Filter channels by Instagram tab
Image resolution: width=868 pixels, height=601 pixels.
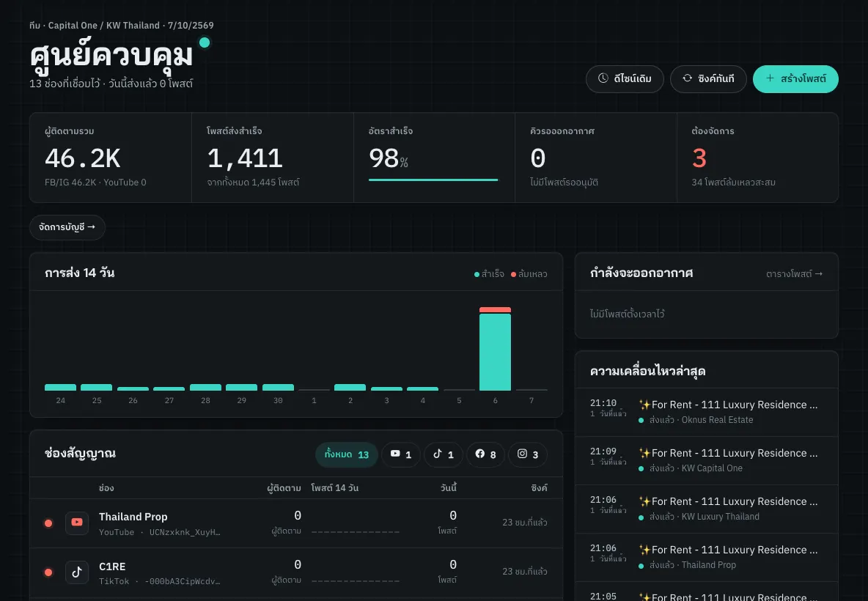pos(528,454)
